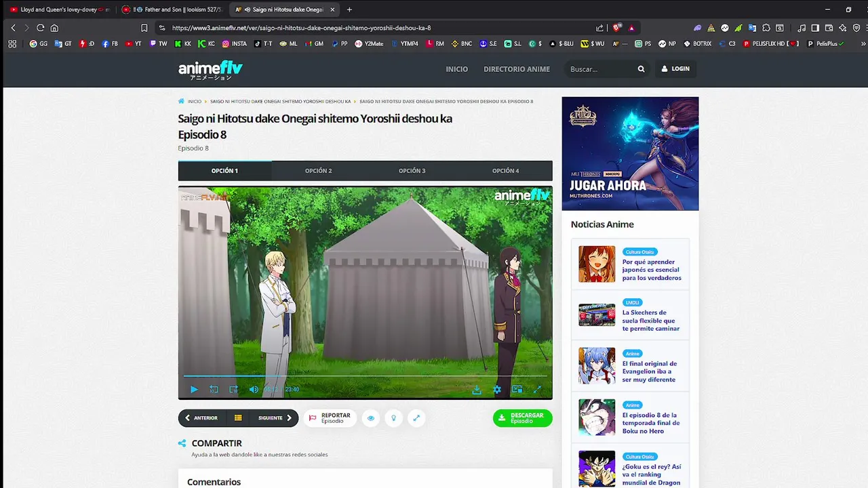Open the Extensions puzzle icon
This screenshot has width=868, height=488.
tap(766, 28)
